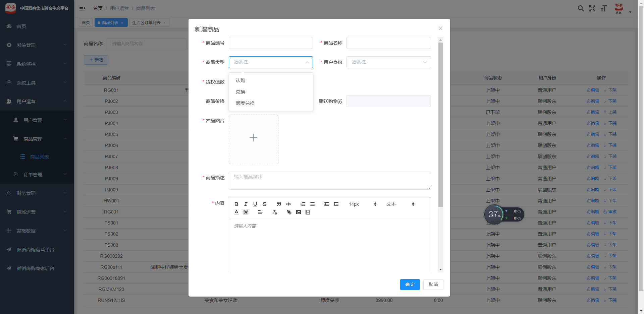Click the dialog scrollbar down arrow
The width and height of the screenshot is (644, 314).
coord(440,269)
